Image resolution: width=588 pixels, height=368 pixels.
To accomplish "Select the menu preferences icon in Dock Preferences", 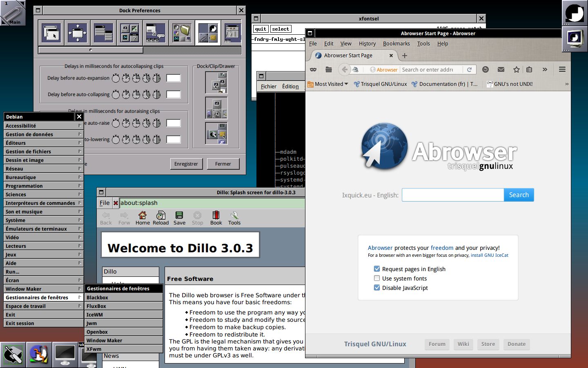I will click(x=103, y=33).
